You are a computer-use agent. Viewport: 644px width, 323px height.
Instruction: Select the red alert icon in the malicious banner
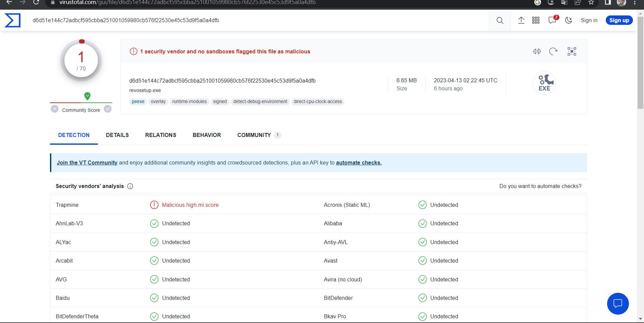pos(133,51)
